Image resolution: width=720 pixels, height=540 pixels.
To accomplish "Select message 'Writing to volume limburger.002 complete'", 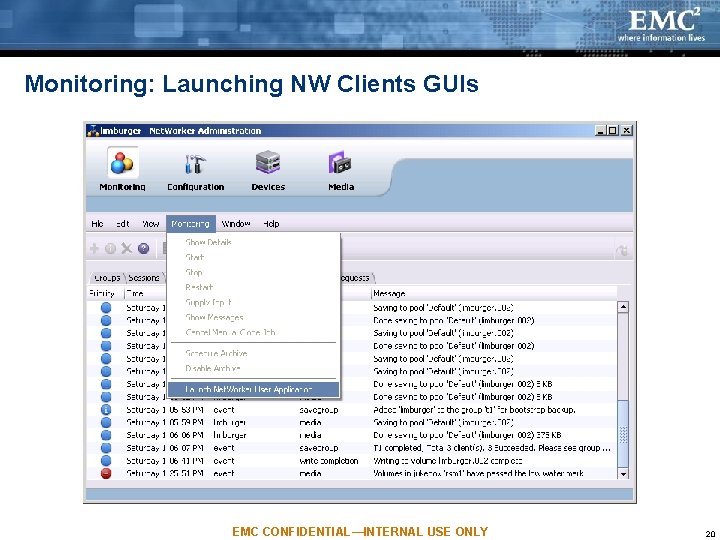I will click(x=448, y=461).
